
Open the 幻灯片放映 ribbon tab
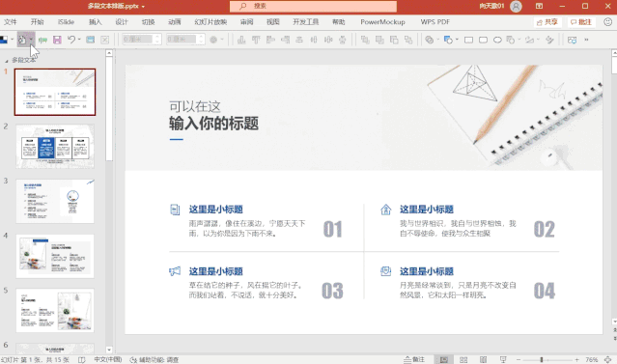[x=210, y=22]
